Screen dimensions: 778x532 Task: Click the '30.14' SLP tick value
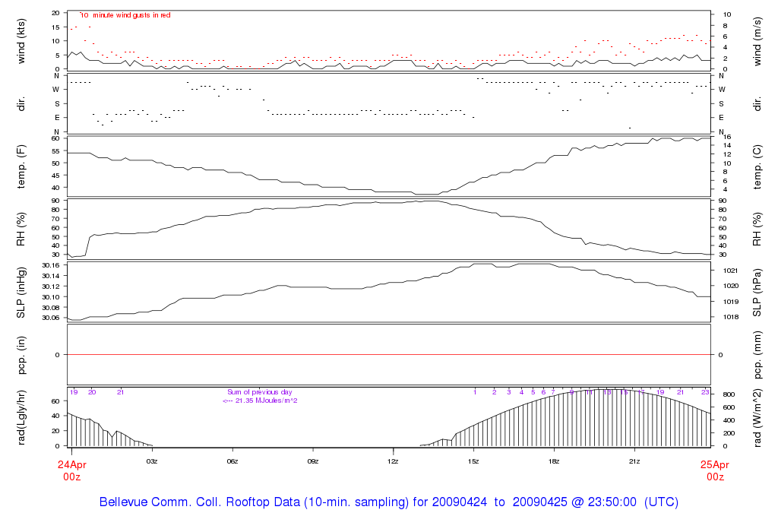coord(51,276)
